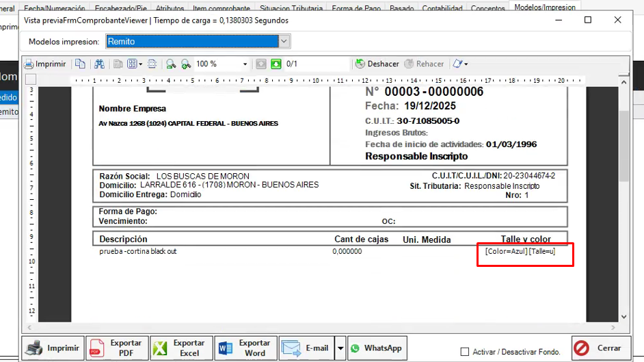Switch to Atributos tab
The height and width of the screenshot is (362, 644).
[x=170, y=8]
